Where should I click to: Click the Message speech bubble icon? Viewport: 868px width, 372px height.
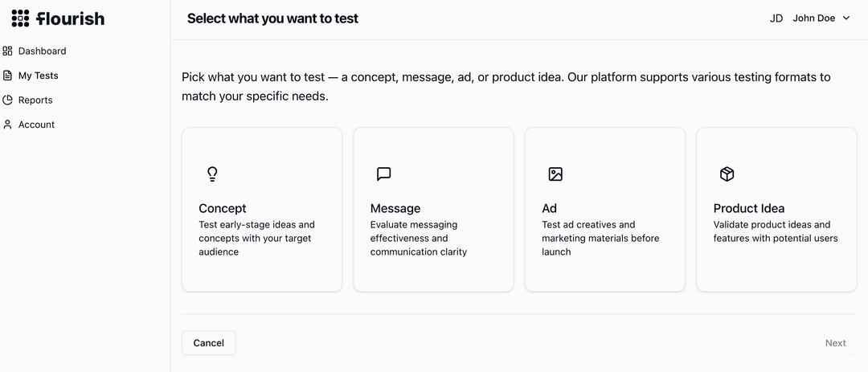(383, 174)
